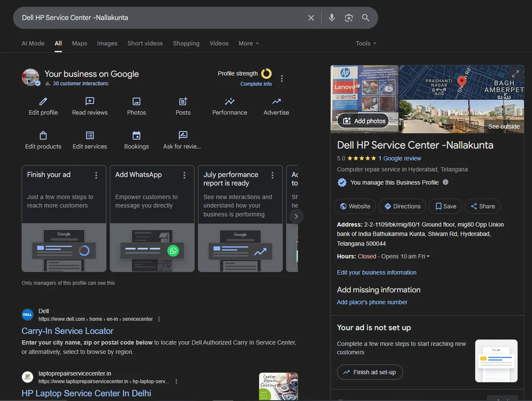Viewport: 532px width, 401px height.
Task: Open the Performance sparkline icon
Action: click(x=230, y=101)
